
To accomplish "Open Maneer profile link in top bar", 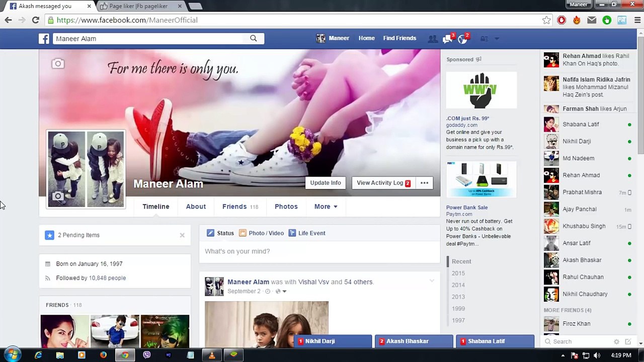I will (333, 38).
